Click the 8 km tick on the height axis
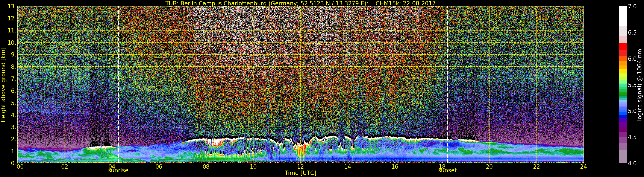This screenshot has width=644, height=177. tap(13, 67)
